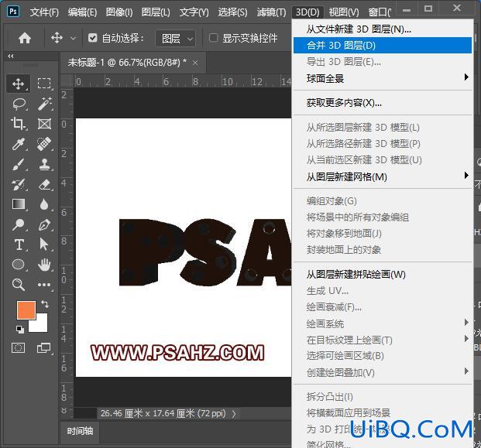Reset default foreground and background colors
The image size is (481, 448).
(x=20, y=330)
